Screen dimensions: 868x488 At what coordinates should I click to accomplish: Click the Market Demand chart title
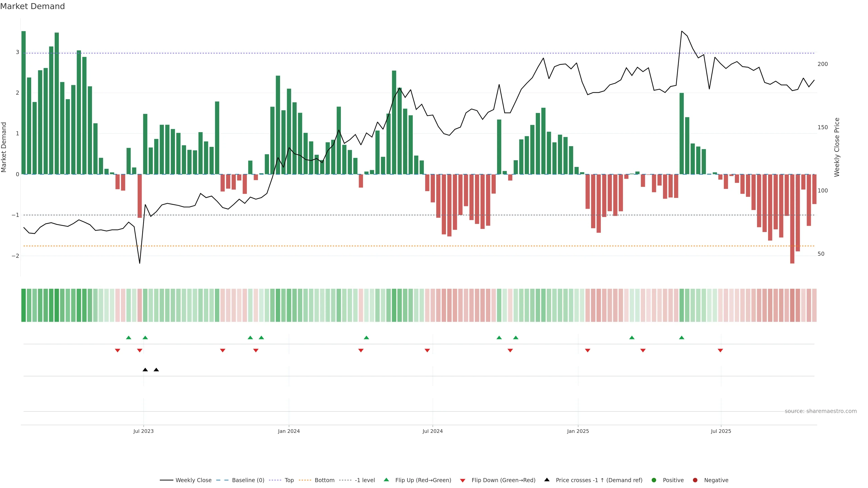32,6
